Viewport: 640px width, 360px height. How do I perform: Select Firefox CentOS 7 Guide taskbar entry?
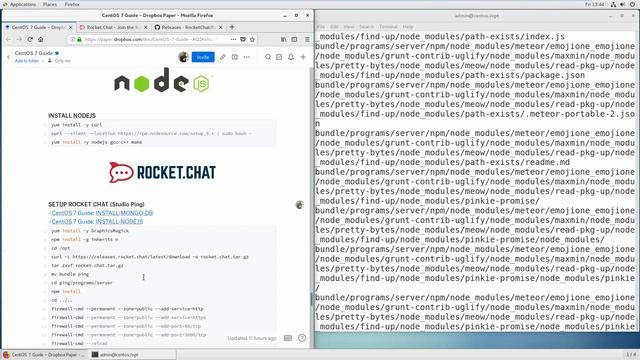[x=44, y=355]
